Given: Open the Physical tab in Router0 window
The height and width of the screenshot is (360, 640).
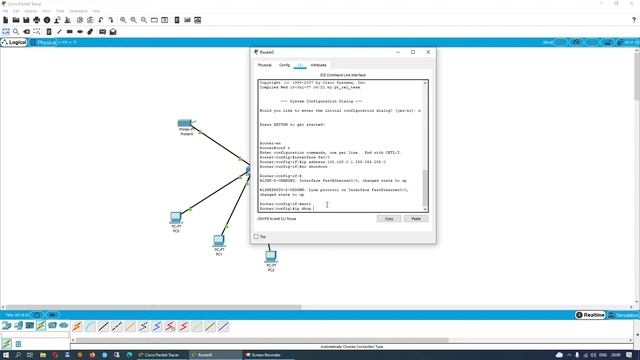Looking at the screenshot, I should 264,65.
